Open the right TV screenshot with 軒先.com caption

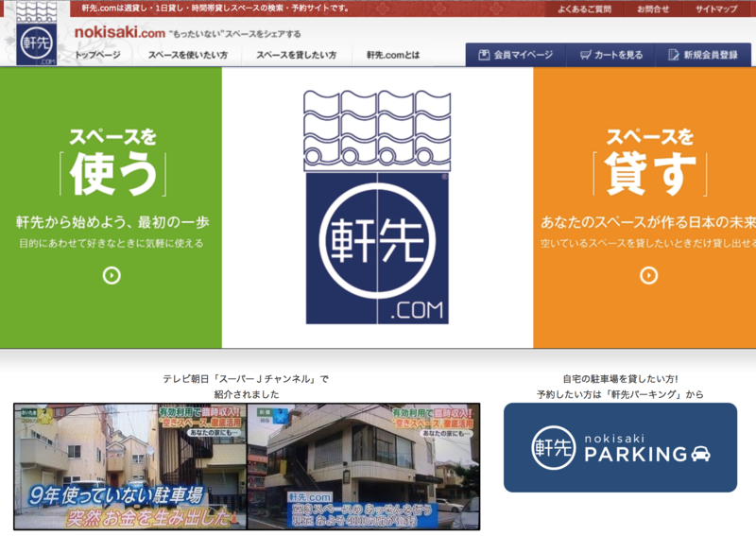click(364, 467)
